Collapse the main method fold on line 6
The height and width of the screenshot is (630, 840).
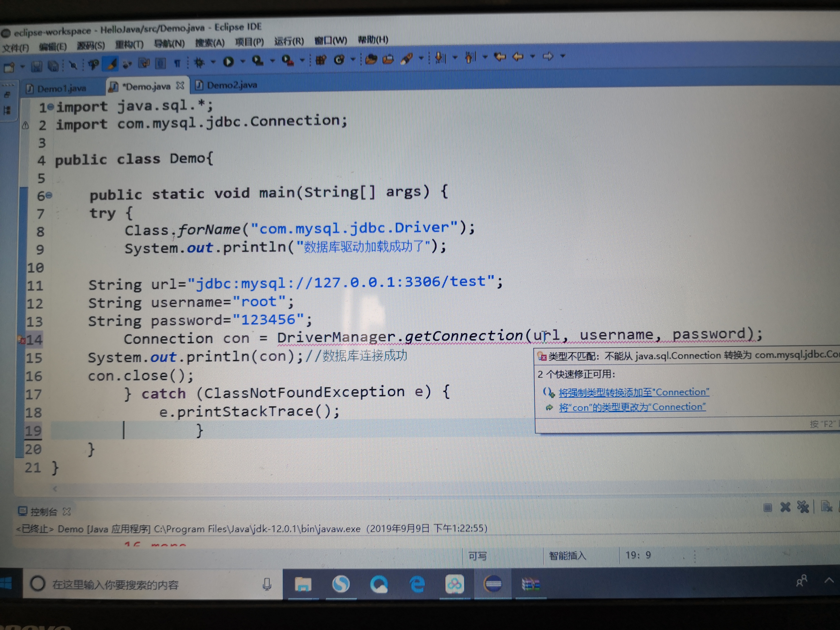pyautogui.click(x=49, y=196)
